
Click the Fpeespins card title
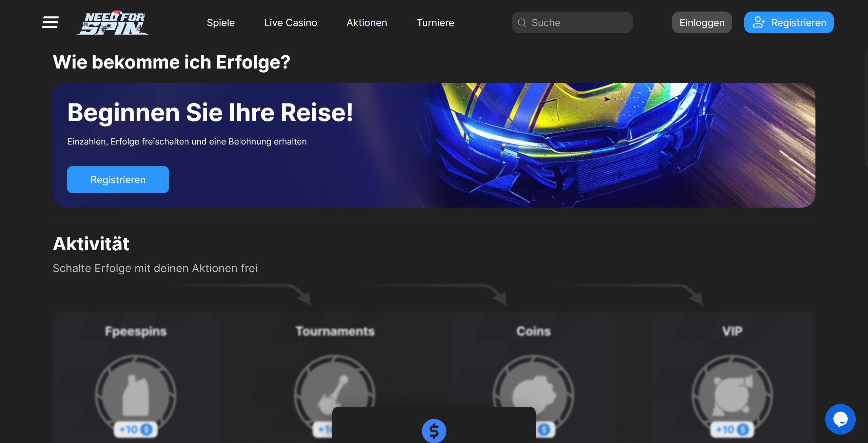pos(136,331)
